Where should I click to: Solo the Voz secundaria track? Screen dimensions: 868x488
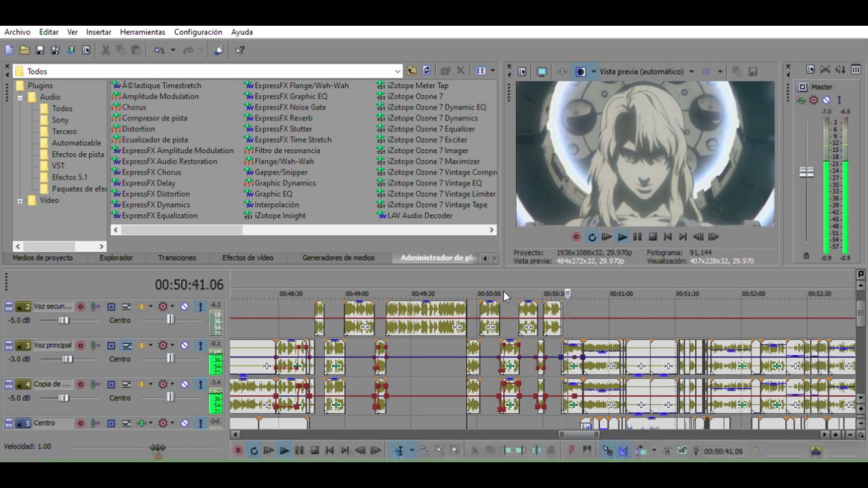point(200,306)
